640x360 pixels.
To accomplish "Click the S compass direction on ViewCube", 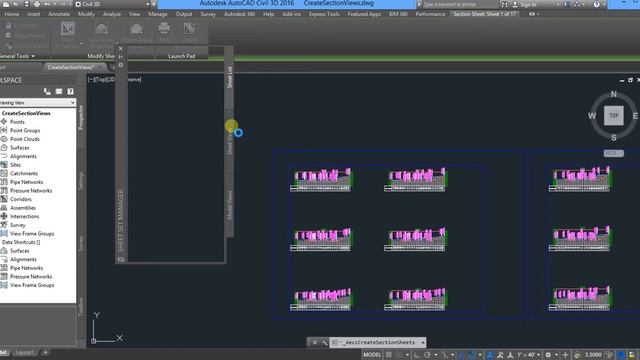I will (613, 138).
